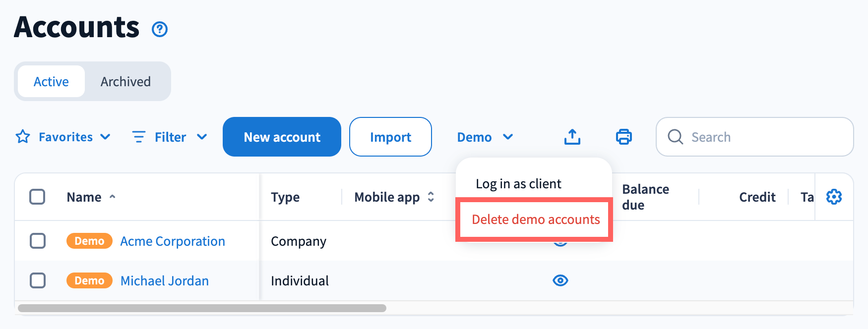Click the Favorites star icon

(23, 137)
